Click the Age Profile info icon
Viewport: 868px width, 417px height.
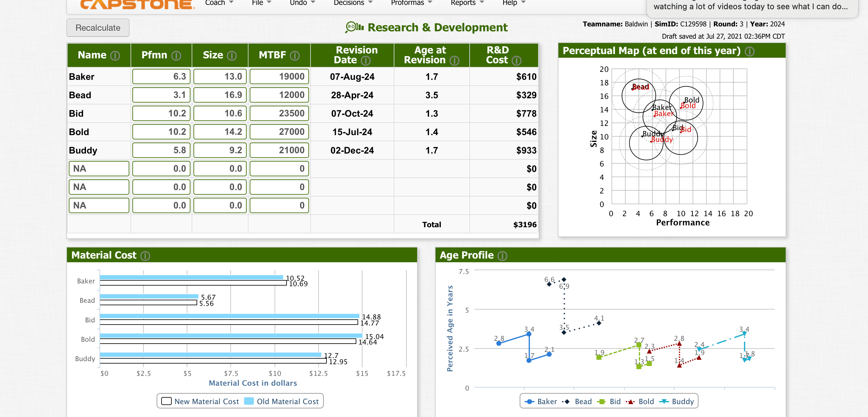(x=502, y=256)
